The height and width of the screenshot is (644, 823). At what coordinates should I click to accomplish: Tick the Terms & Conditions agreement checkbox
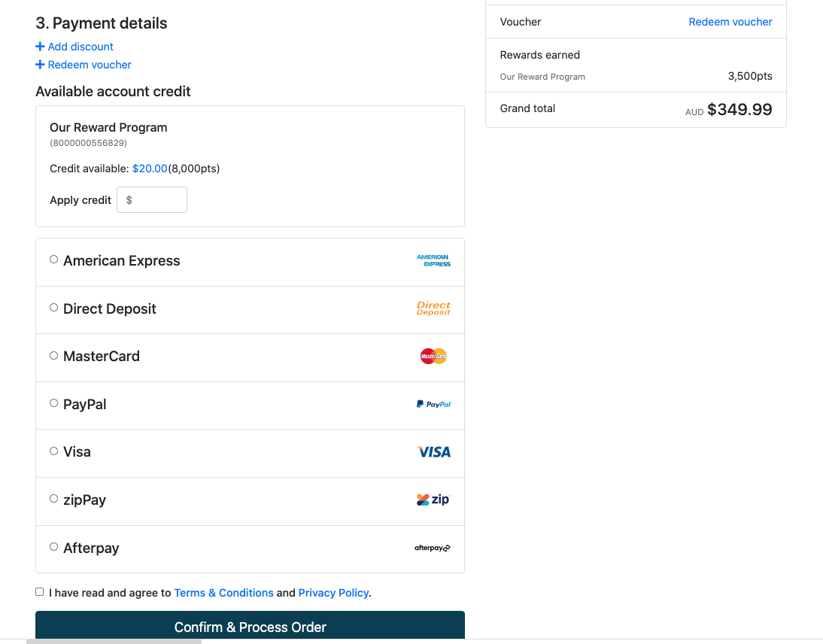tap(39, 591)
